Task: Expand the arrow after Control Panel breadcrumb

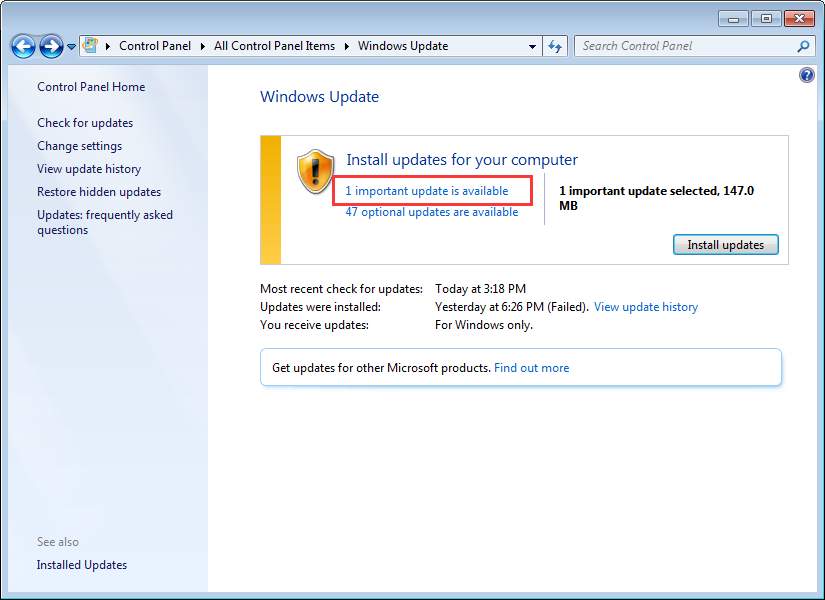Action: coord(203,46)
